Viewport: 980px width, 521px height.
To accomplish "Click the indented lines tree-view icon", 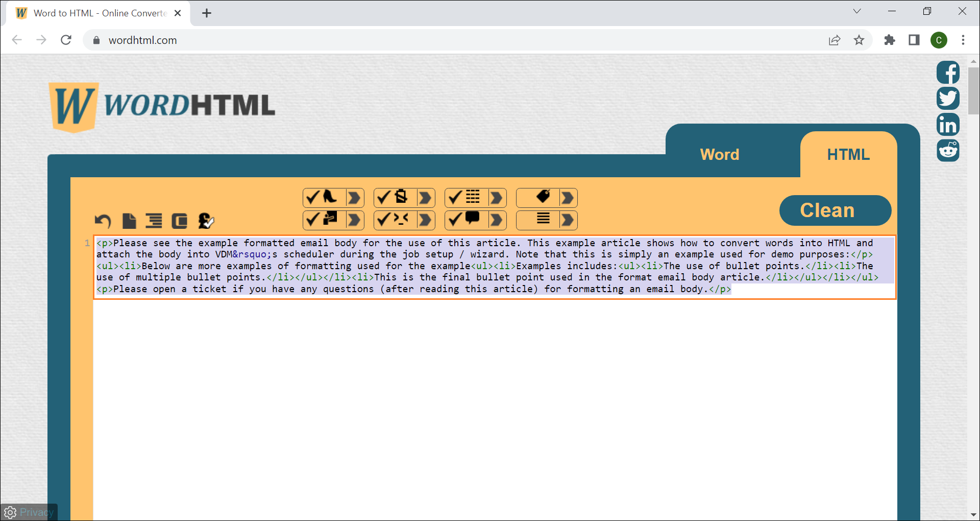I will point(154,221).
